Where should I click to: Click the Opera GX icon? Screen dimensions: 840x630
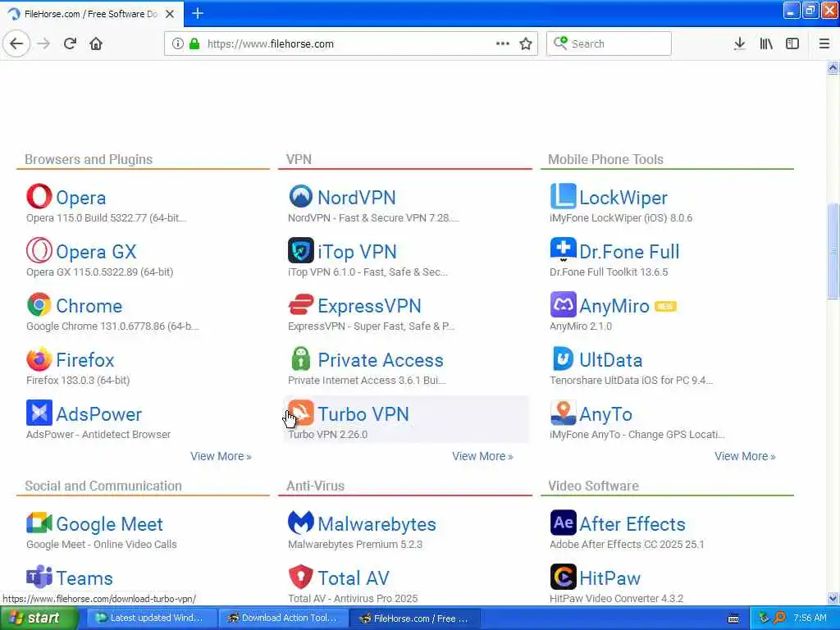(x=39, y=251)
